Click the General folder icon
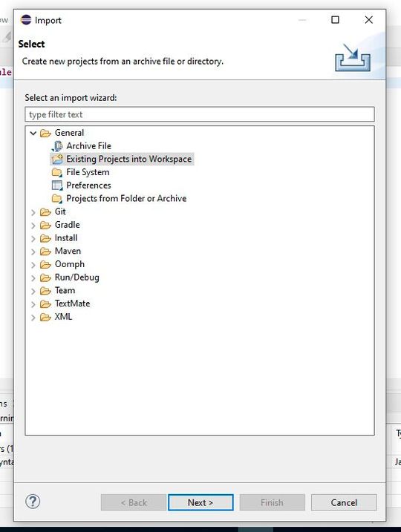 pyautogui.click(x=45, y=133)
